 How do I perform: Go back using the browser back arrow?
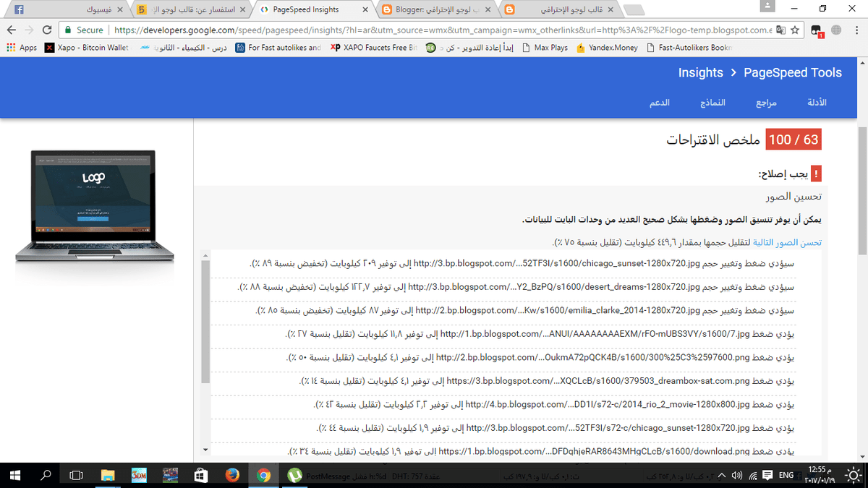click(x=11, y=30)
